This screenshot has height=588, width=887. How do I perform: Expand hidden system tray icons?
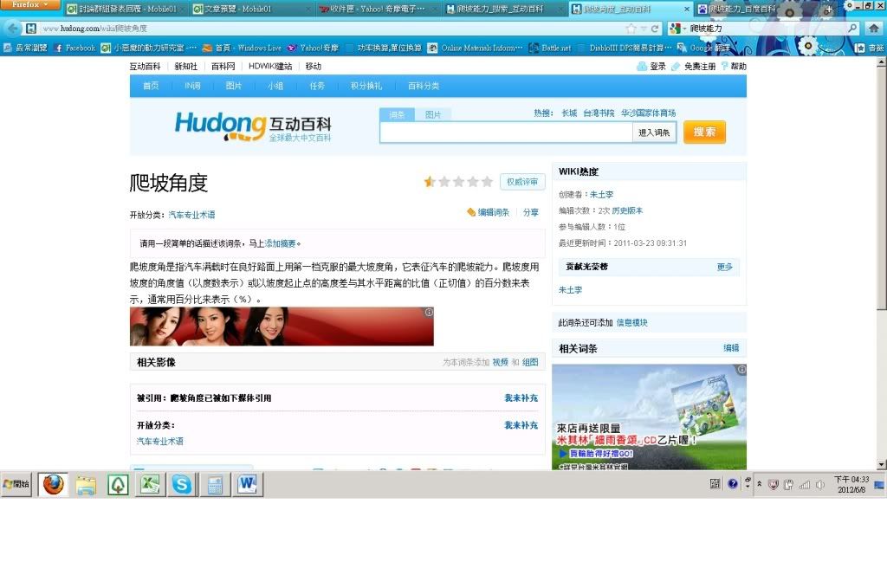(759, 484)
